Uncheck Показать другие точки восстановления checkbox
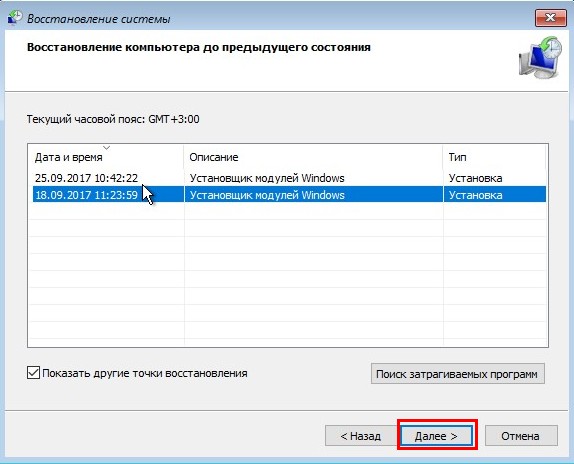The height and width of the screenshot is (464, 574). coord(33,373)
